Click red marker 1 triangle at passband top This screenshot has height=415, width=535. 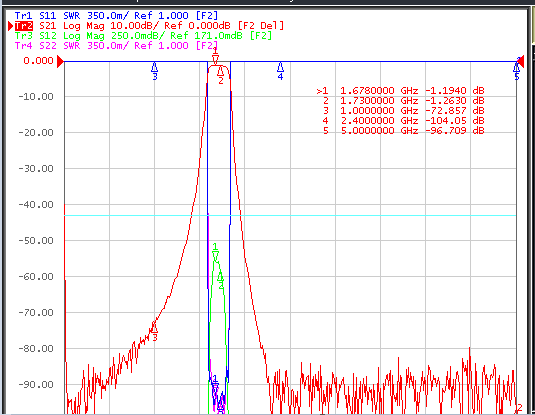click(215, 60)
